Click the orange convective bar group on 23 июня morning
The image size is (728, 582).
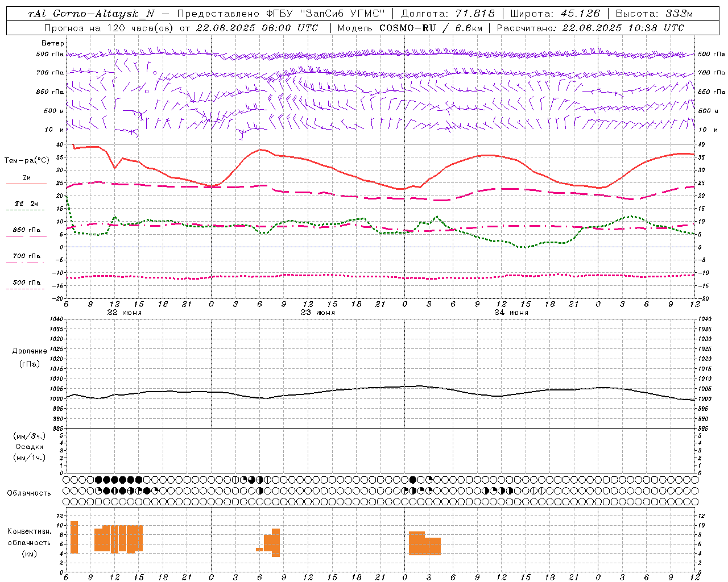click(x=268, y=543)
